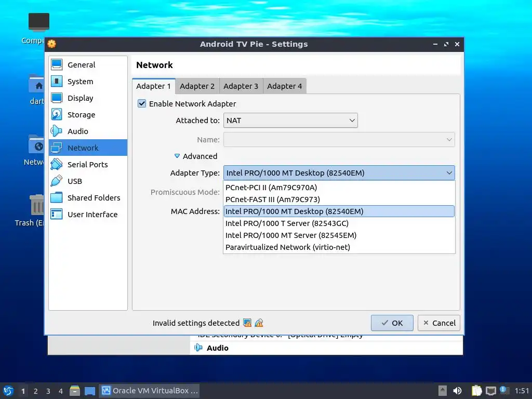This screenshot has width=532, height=399.
Task: Switch to the Adapter 3 tab
Action: point(241,86)
